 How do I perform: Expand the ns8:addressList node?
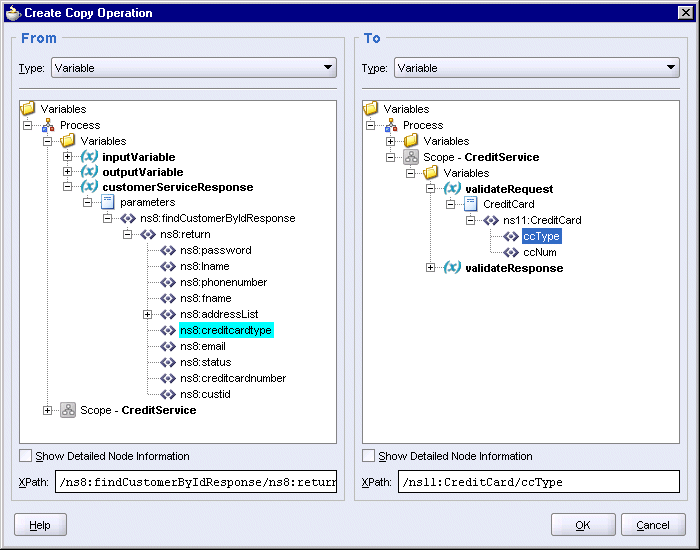click(x=147, y=314)
